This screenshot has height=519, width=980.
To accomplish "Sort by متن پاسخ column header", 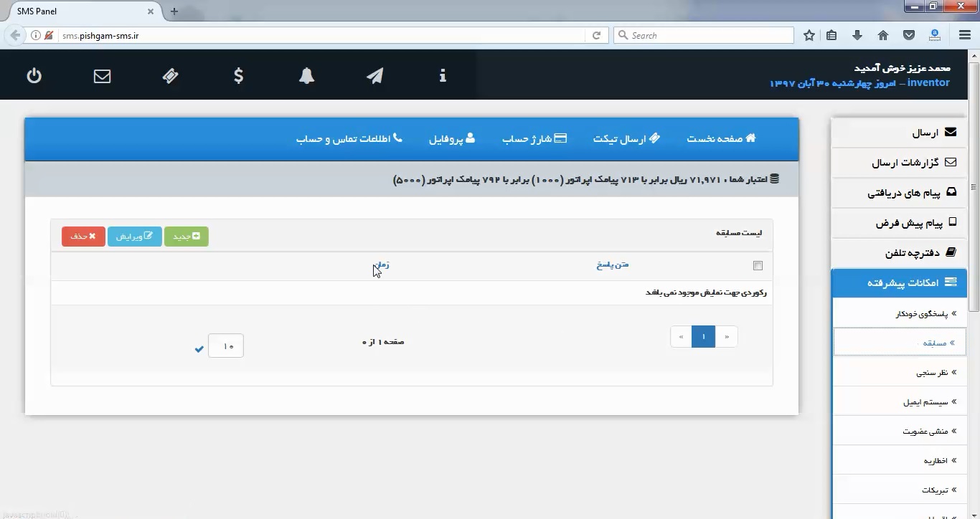I will [613, 265].
